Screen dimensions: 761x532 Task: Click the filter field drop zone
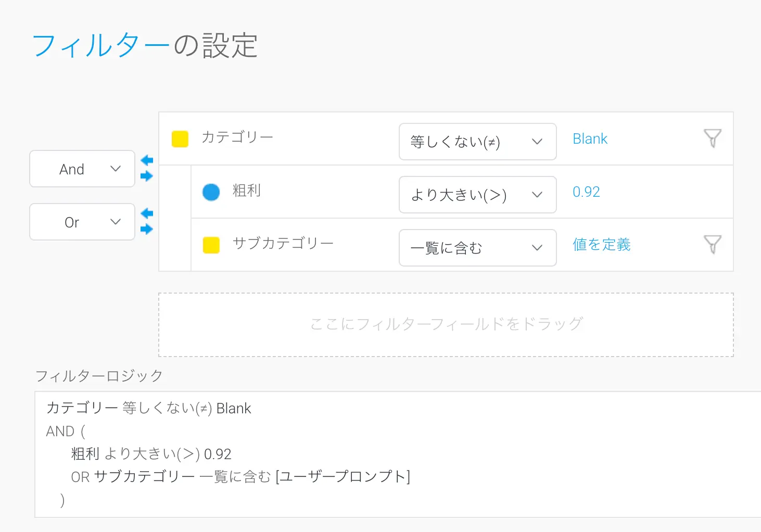pos(446,324)
